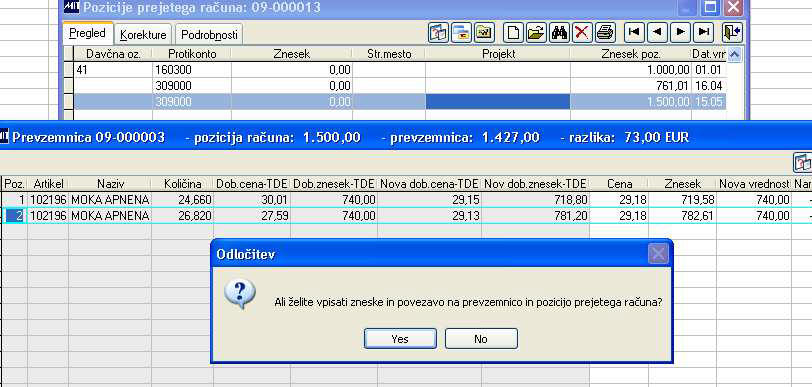This screenshot has width=812, height=387.
Task: Search using the binoculars icon
Action: coord(559,33)
